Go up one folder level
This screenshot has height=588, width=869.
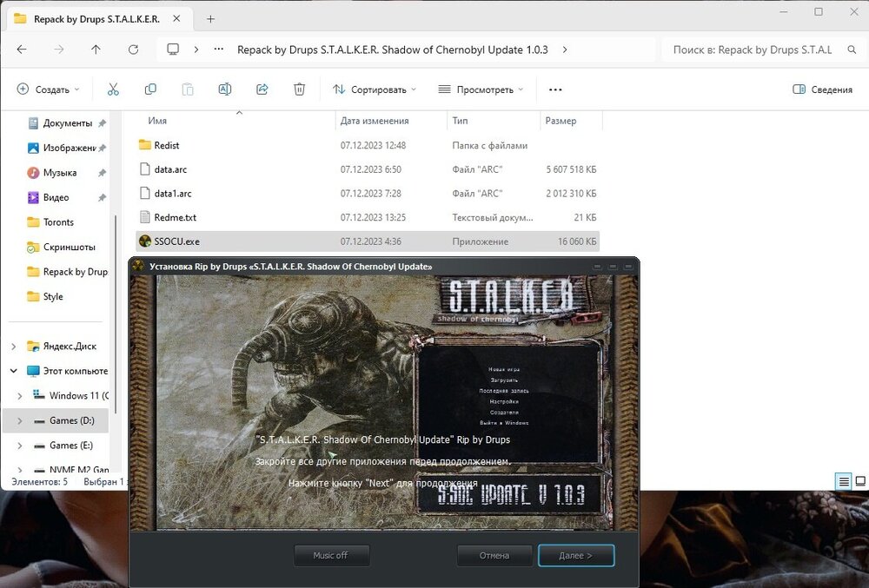pyautogui.click(x=96, y=50)
